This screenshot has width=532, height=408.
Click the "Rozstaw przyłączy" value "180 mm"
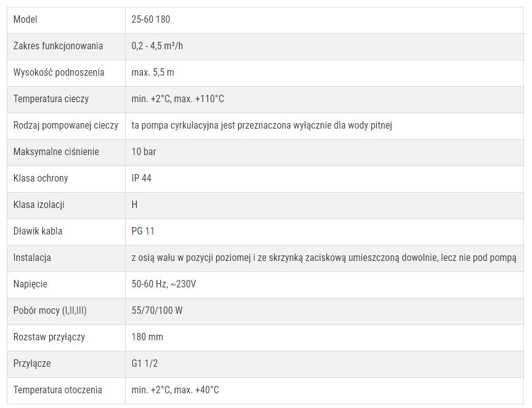click(147, 337)
